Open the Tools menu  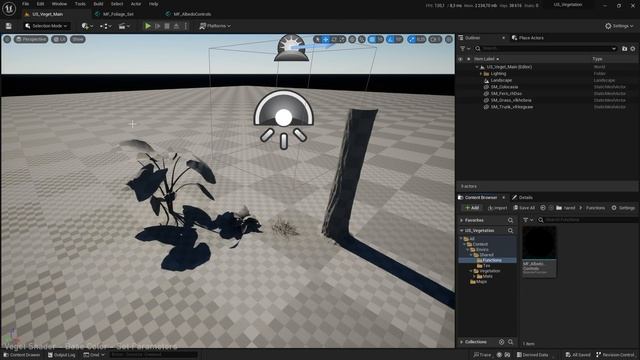(x=80, y=4)
